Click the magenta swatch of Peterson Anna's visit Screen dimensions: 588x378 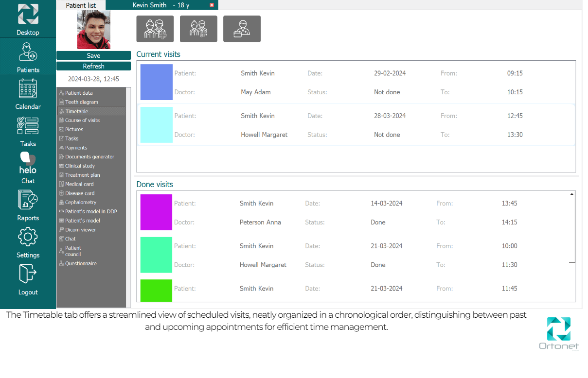click(156, 212)
